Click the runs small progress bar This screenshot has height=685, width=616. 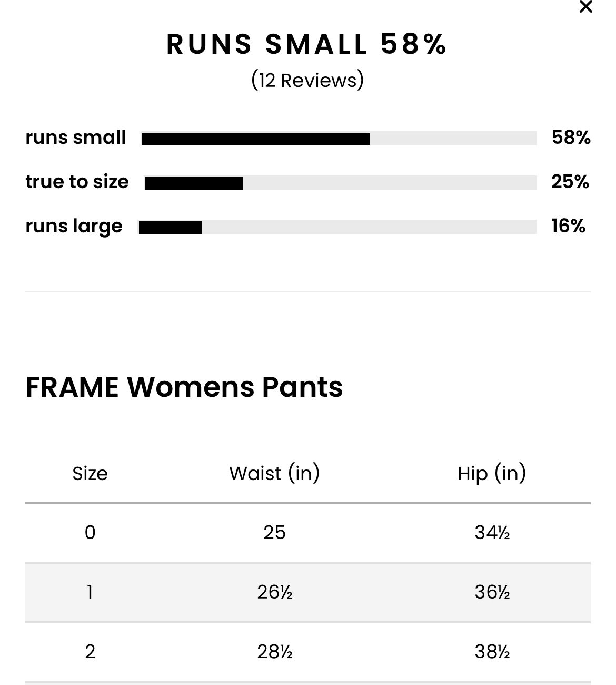[339, 139]
